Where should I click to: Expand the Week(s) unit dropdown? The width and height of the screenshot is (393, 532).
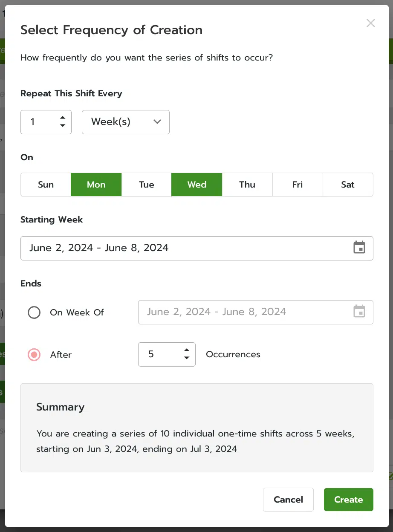[126, 122]
